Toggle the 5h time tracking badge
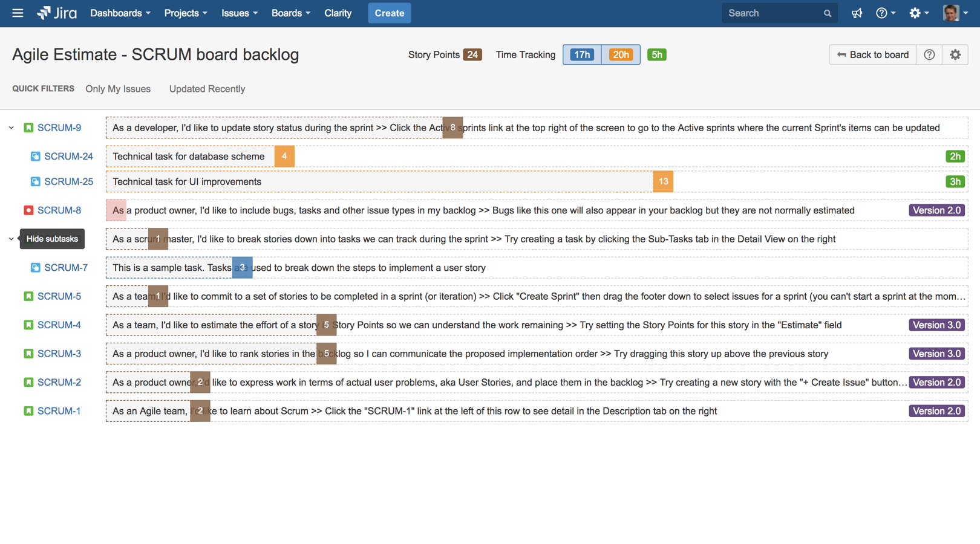This screenshot has height=544, width=980. (656, 55)
